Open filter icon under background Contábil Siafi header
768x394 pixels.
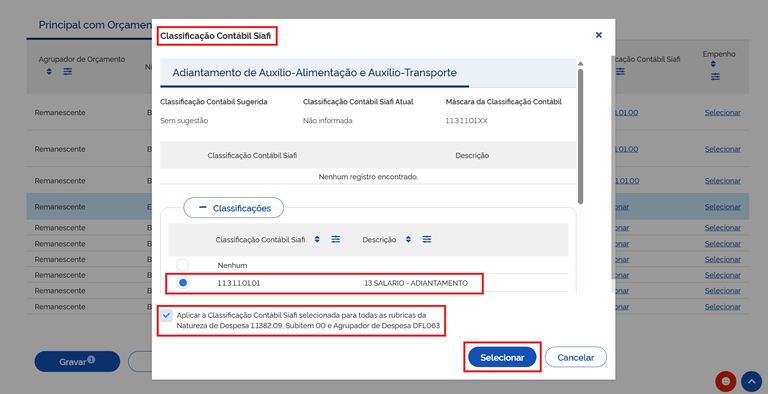[x=620, y=72]
